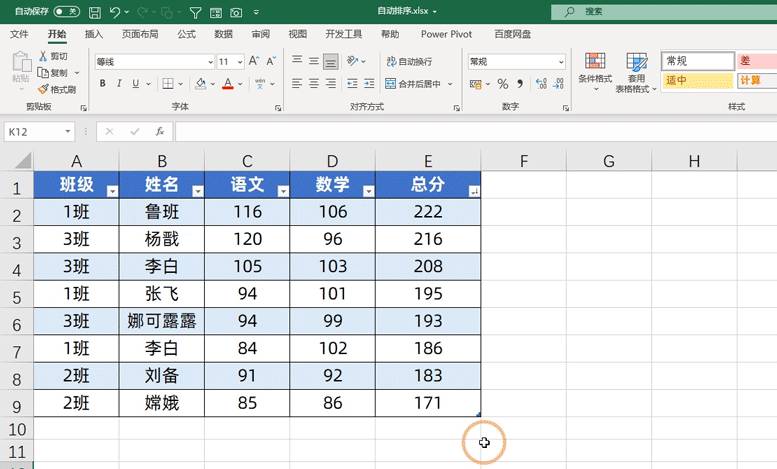
Task: Open Font dialog launcher in 字体 group
Action: (278, 108)
